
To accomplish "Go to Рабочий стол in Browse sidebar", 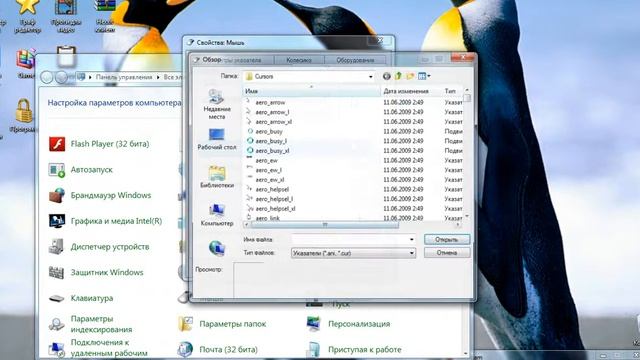I will coord(216,139).
